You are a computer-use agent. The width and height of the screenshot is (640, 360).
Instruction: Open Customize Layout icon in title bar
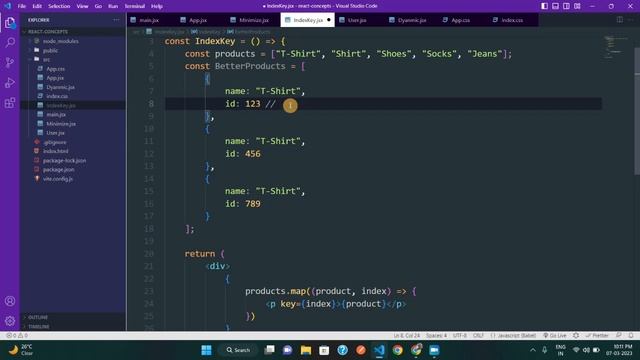click(x=577, y=6)
